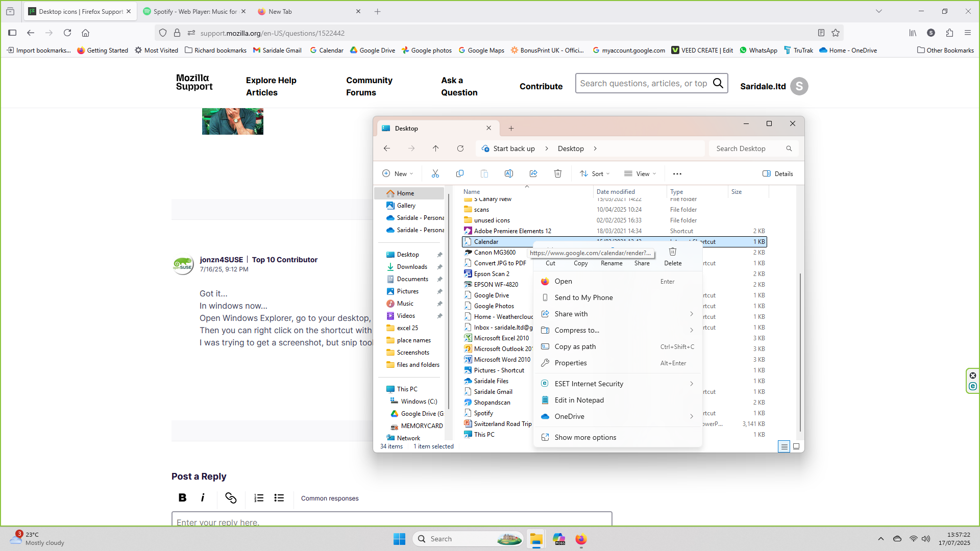Click the Copy icon in Explorer toolbar
The image size is (980, 551).
(x=460, y=173)
